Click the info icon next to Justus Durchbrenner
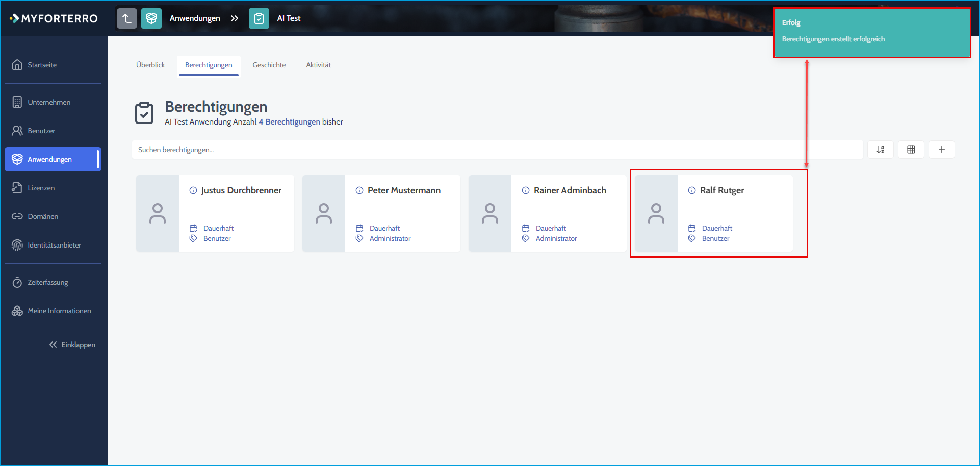980x466 pixels. [193, 190]
